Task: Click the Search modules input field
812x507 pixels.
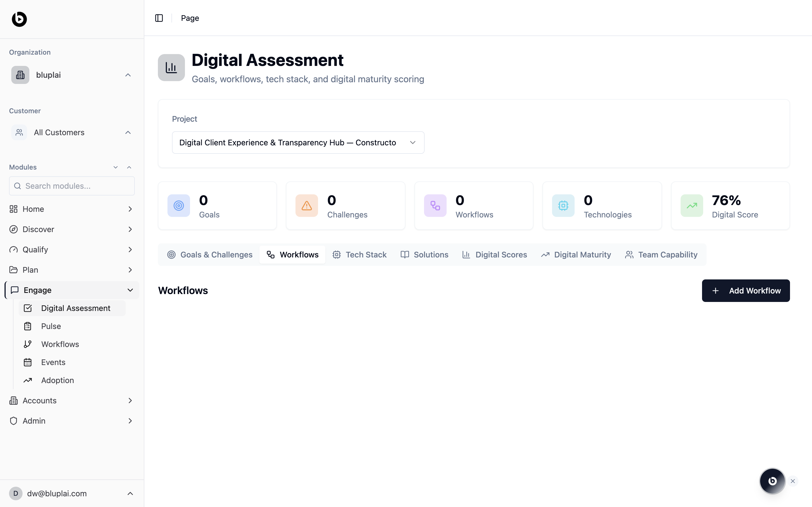Action: (72, 186)
